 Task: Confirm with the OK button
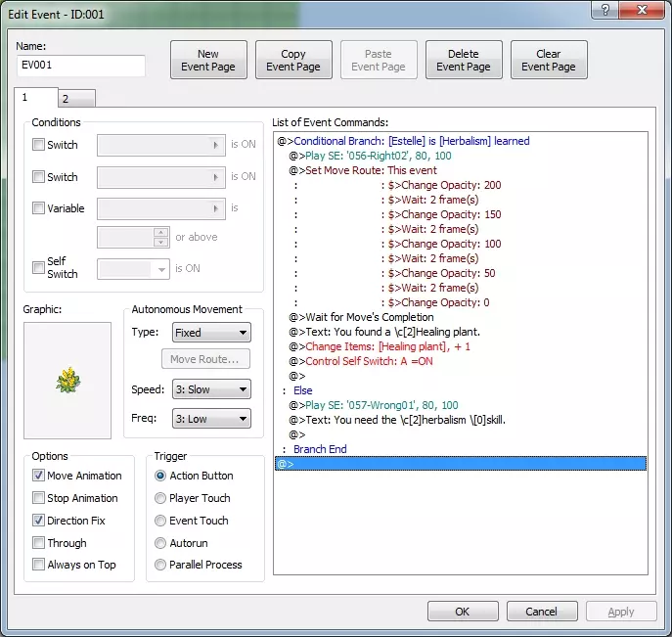point(463,612)
